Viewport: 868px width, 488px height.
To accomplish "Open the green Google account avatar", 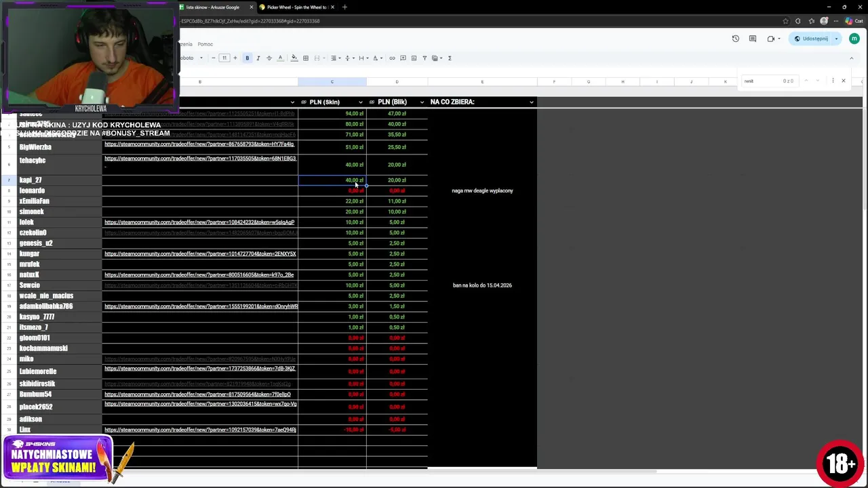I will tap(854, 39).
